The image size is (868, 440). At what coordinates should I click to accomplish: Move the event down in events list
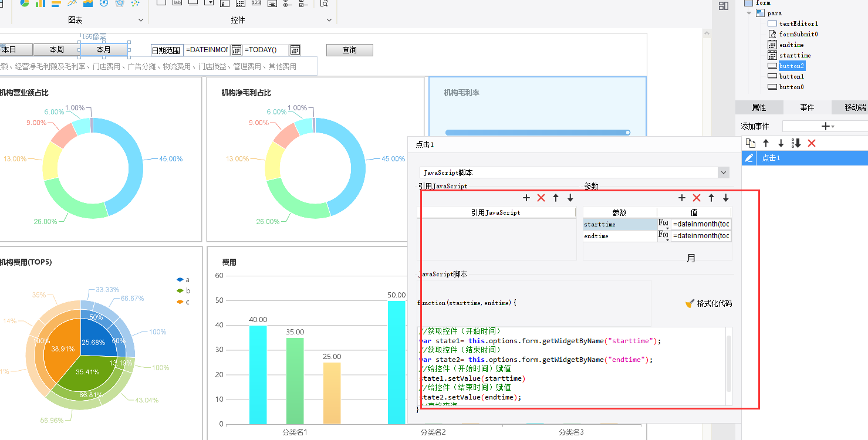[x=781, y=143]
